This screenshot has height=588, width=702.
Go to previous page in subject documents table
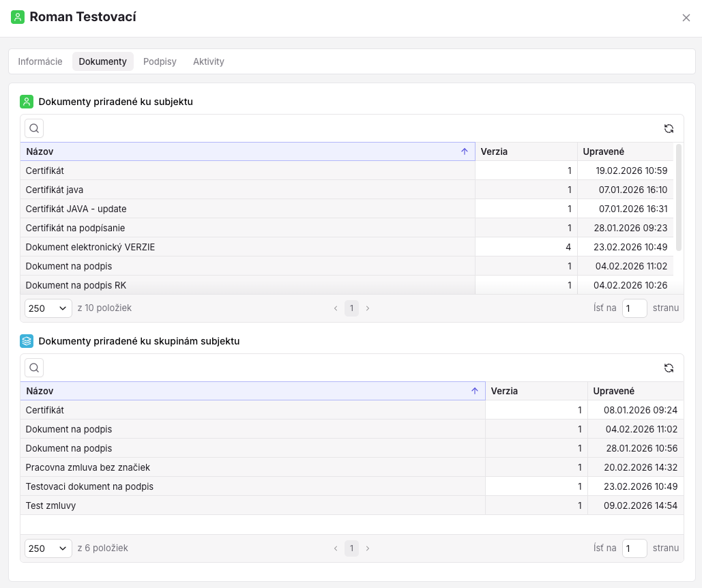click(x=336, y=308)
